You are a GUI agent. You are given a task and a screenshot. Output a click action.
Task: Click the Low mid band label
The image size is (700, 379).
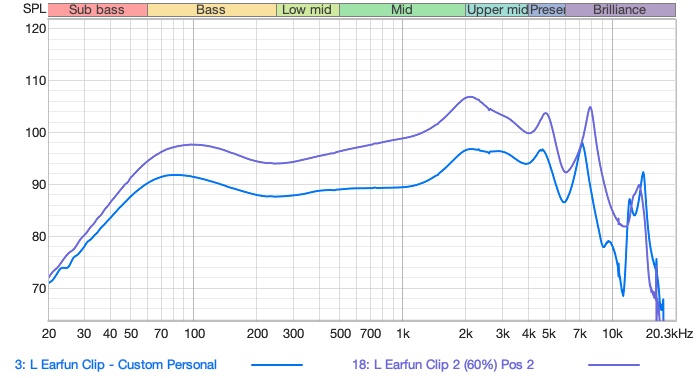[308, 10]
